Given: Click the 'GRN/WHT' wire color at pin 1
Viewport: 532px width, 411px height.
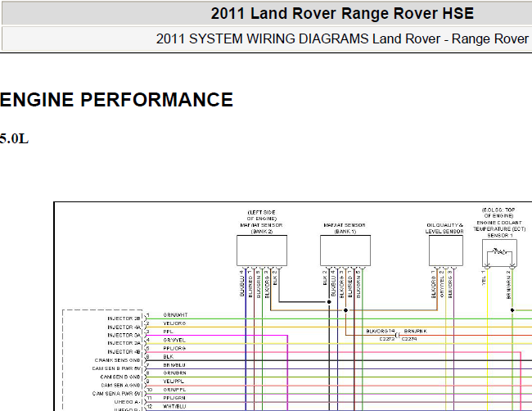Looking at the screenshot, I should click(175, 315).
